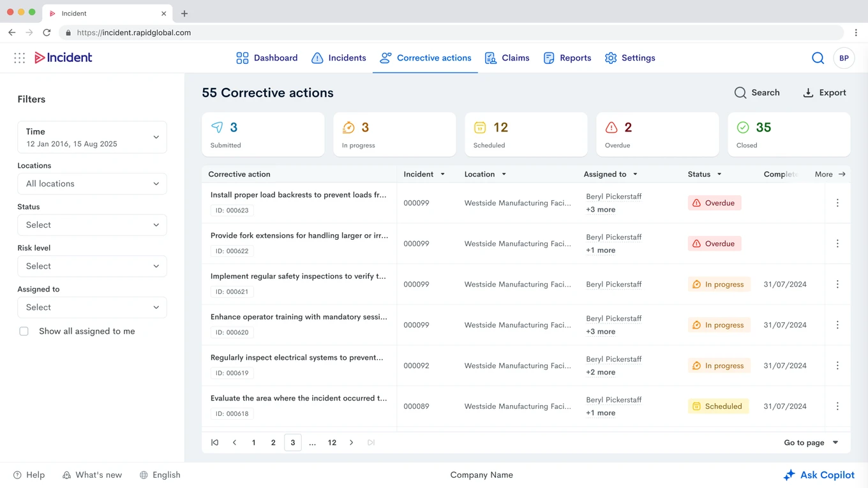Open the Settings tab
Screen dimensions: 868x488
coord(630,58)
